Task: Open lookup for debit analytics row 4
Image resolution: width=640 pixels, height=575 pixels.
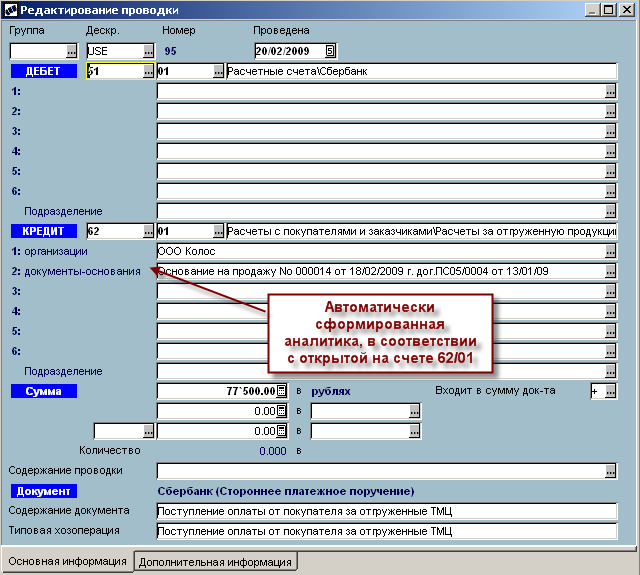Action: 610,151
